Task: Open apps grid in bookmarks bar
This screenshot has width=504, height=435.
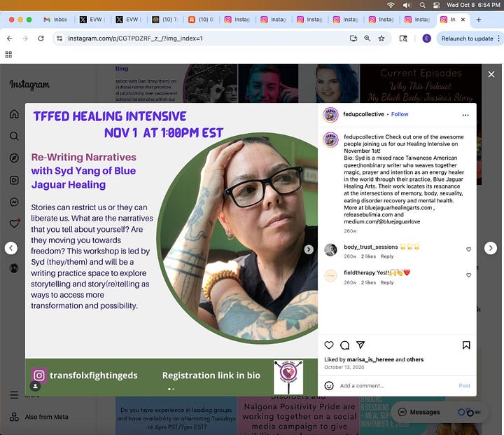Action: [x=8, y=55]
